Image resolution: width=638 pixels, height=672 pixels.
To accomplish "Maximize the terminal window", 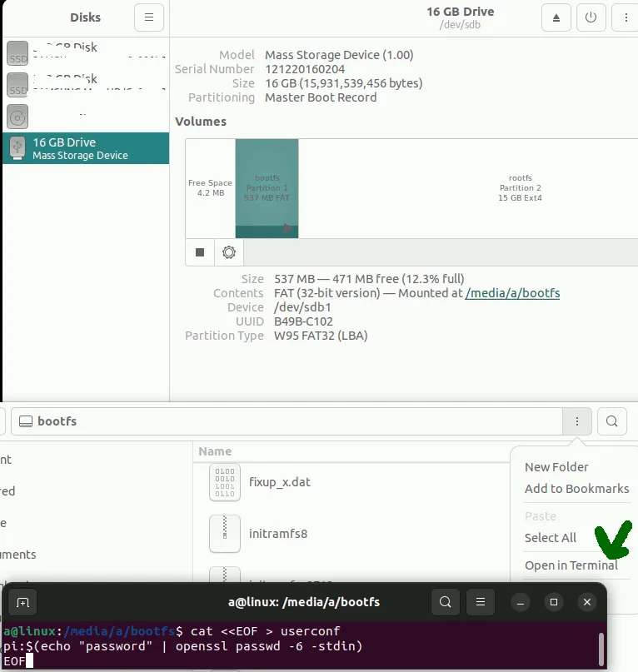I will point(554,602).
